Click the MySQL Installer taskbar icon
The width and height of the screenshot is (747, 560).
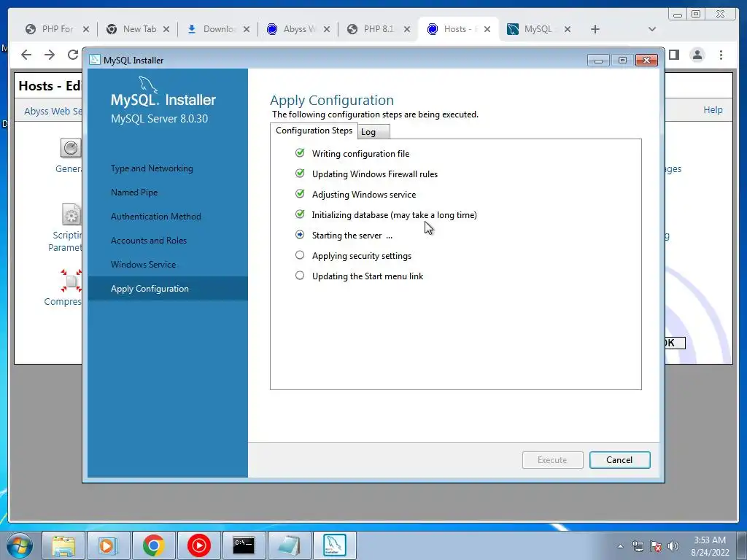pos(334,545)
